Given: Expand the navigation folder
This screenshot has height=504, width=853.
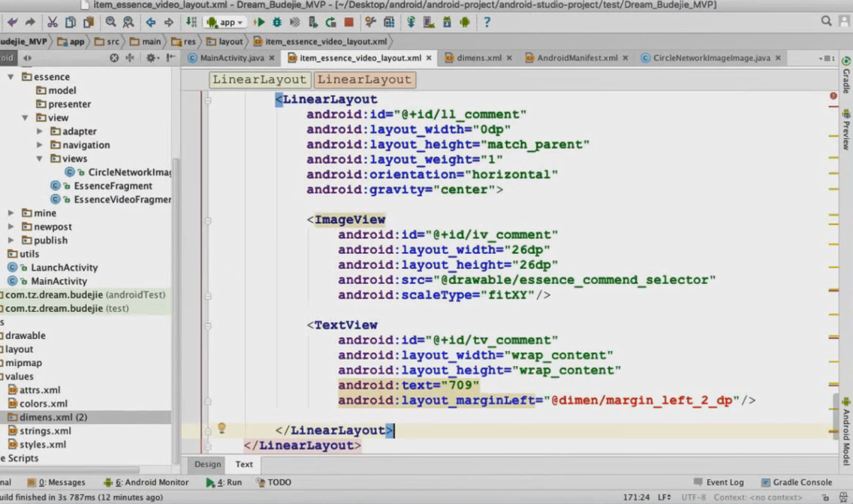Looking at the screenshot, I should click(40, 145).
